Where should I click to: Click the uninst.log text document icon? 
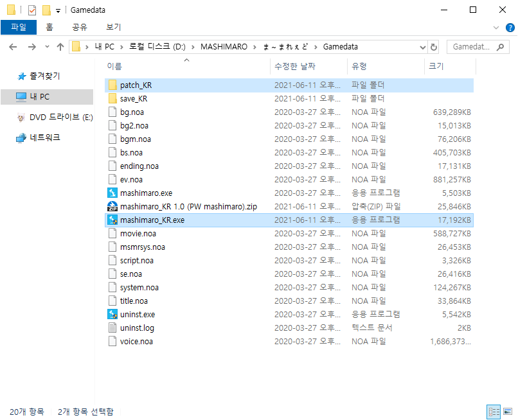pos(112,328)
